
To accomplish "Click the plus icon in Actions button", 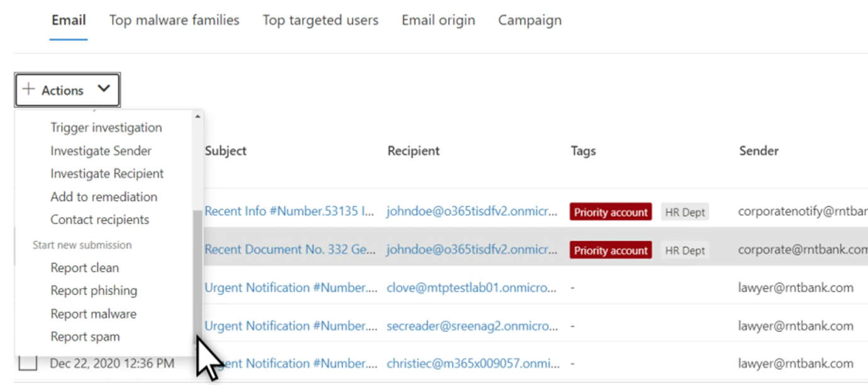I will 28,89.
